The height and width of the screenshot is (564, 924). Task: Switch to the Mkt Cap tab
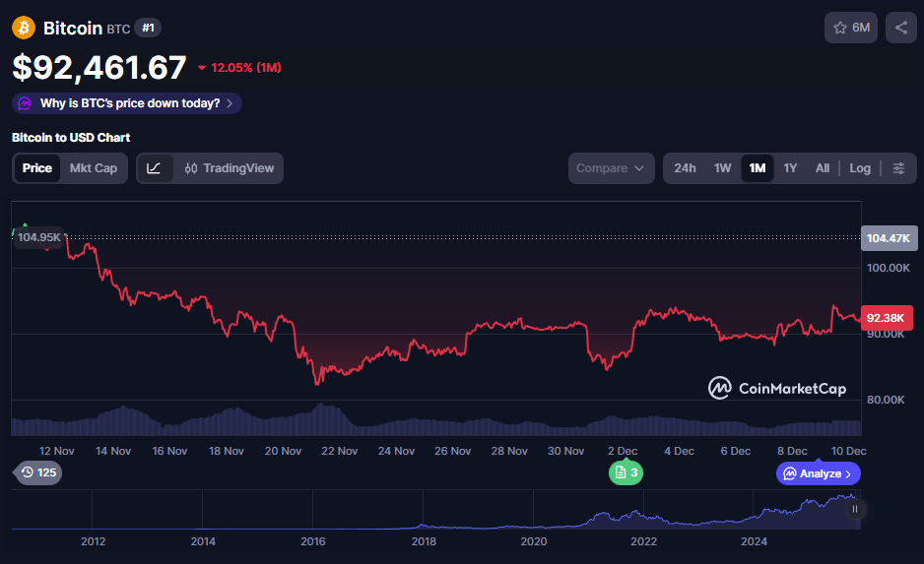pyautogui.click(x=94, y=168)
